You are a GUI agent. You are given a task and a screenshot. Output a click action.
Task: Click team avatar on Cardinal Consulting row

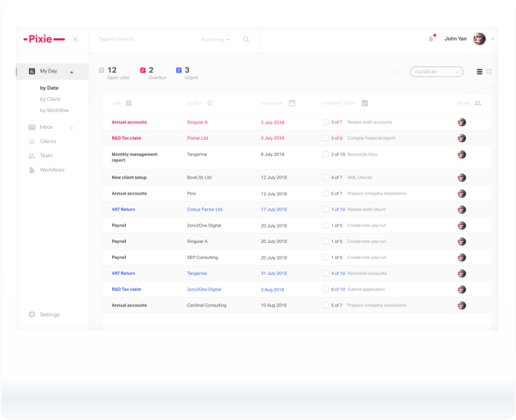point(462,305)
